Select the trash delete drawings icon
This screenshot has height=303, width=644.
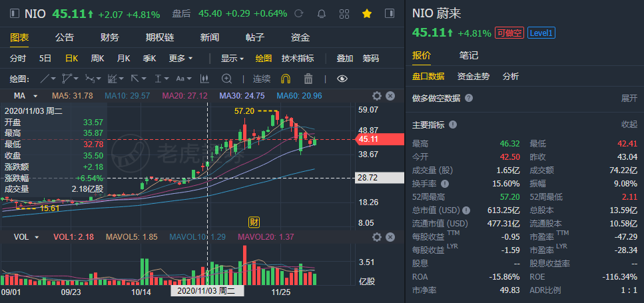coord(308,79)
